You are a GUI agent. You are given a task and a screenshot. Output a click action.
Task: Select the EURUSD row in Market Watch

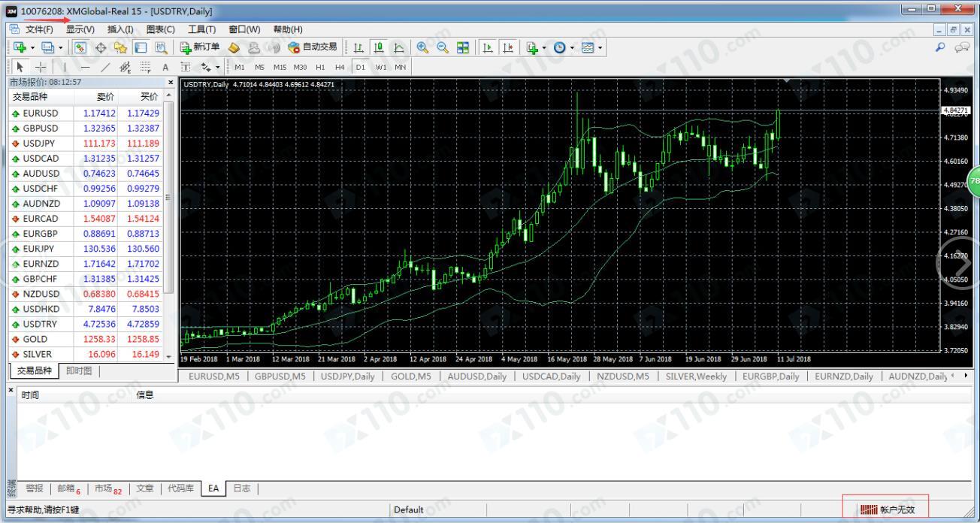86,113
